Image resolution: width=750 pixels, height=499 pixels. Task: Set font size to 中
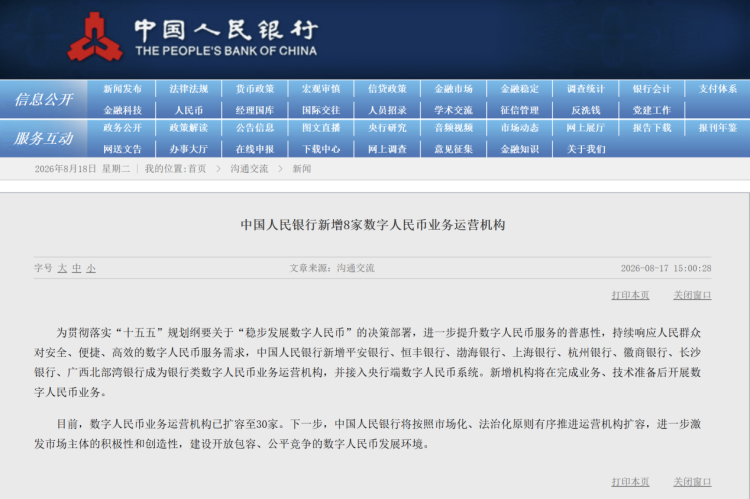coord(77,268)
